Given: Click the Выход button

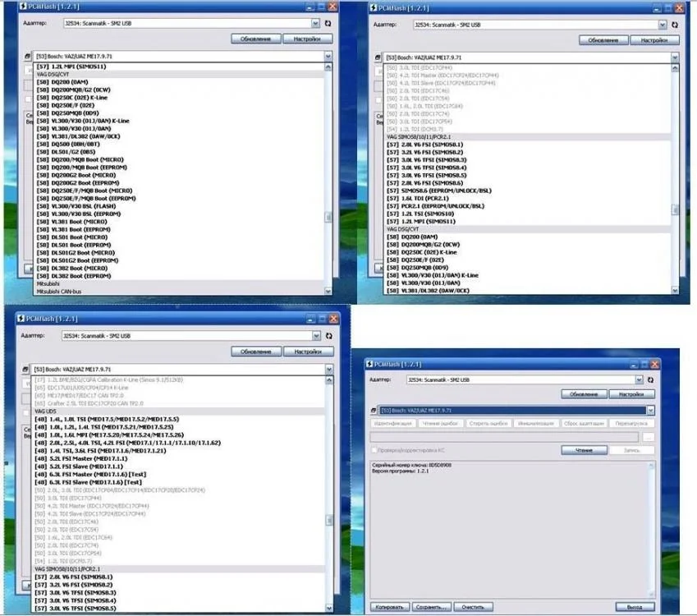Looking at the screenshot, I should pos(635,607).
